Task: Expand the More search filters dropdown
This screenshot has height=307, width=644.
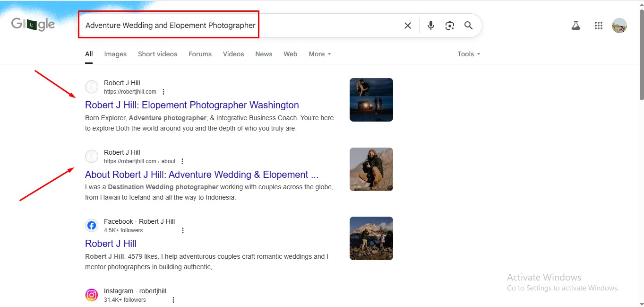Action: point(319,54)
